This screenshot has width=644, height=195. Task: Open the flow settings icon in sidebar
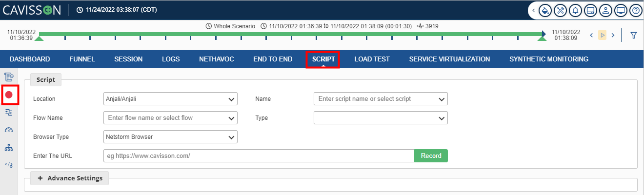(x=8, y=112)
